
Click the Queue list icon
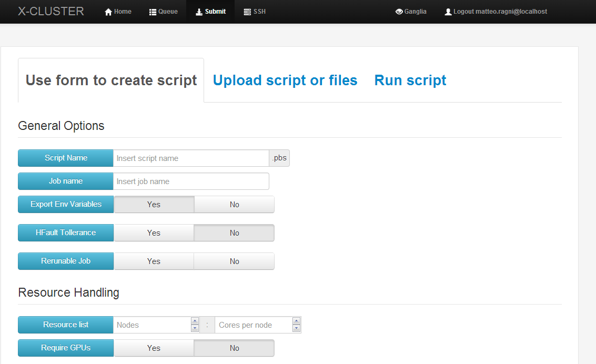pos(153,12)
